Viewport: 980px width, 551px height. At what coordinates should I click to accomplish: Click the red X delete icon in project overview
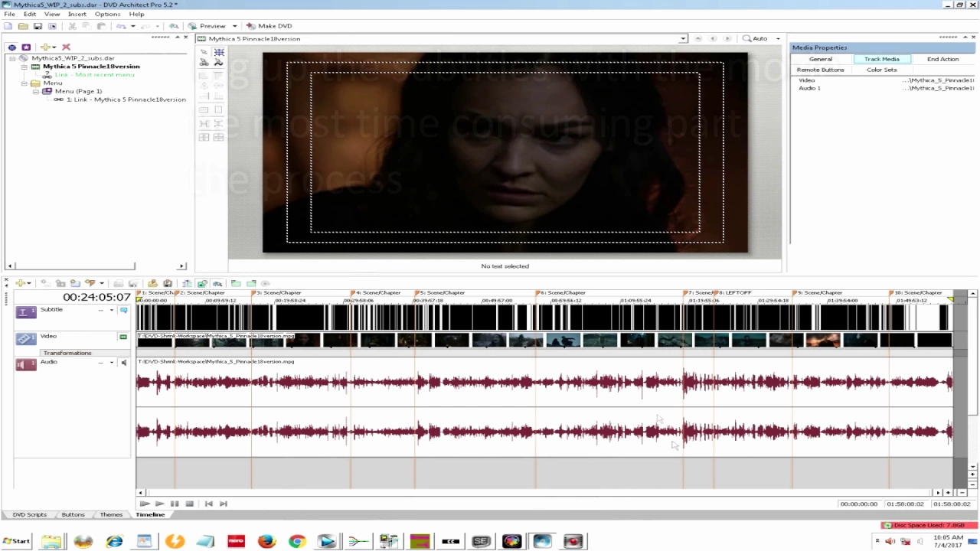tap(66, 47)
